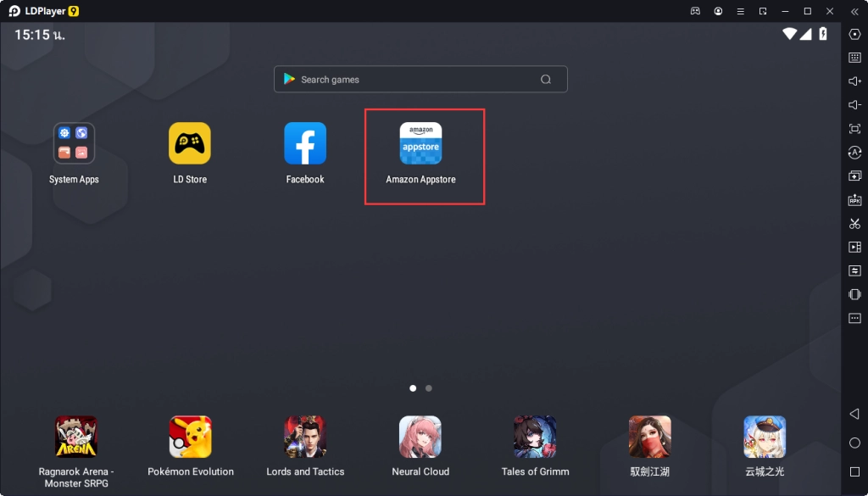Install a local APK file
The image size is (868, 496).
(854, 199)
